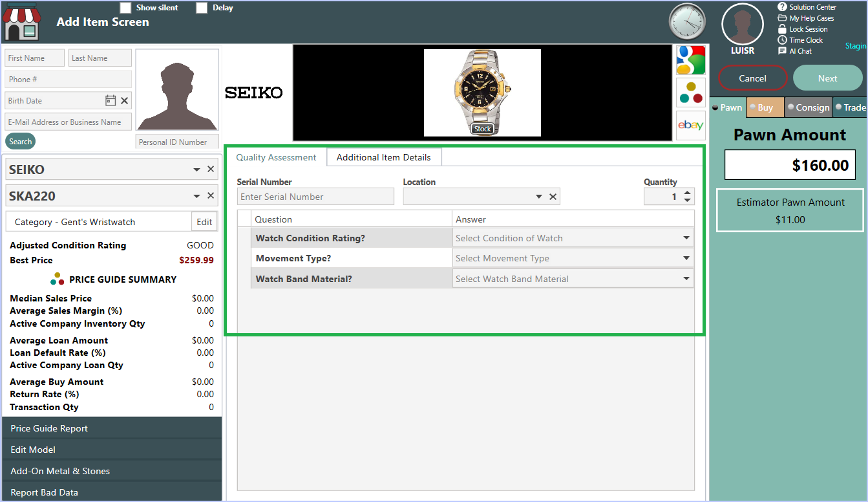Viewport: 868px width, 502px height.
Task: Open Google image search icon
Action: click(x=690, y=60)
